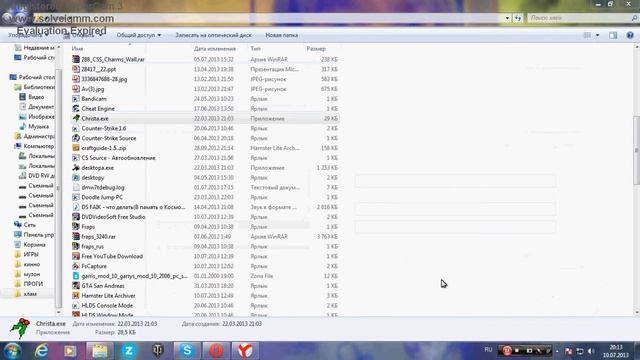640x360 pixels.
Task: Open the музон folder in sidebar
Action: tap(27, 274)
